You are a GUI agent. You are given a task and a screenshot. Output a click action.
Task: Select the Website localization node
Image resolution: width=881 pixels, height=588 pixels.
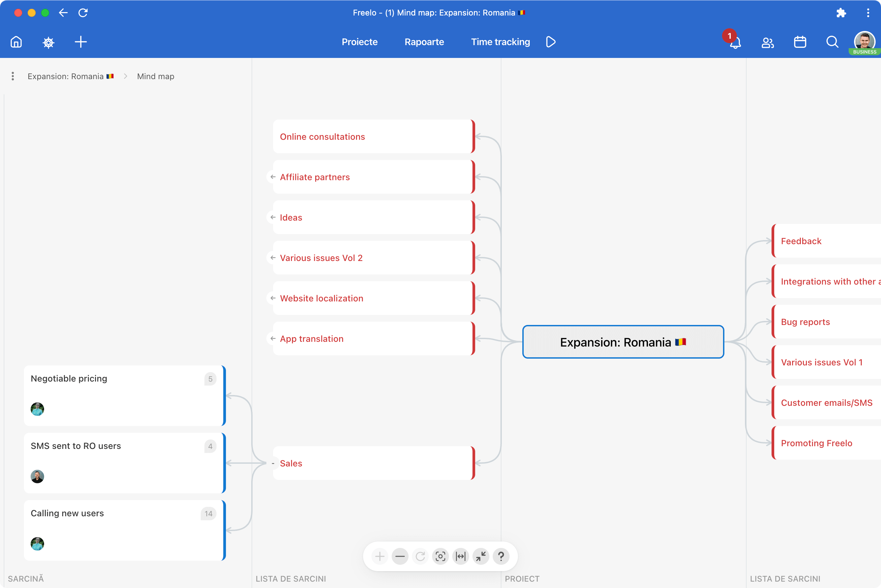click(x=374, y=298)
